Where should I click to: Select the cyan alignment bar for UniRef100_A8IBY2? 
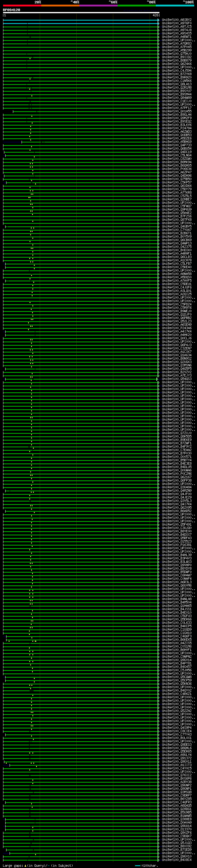click(x=81, y=20)
